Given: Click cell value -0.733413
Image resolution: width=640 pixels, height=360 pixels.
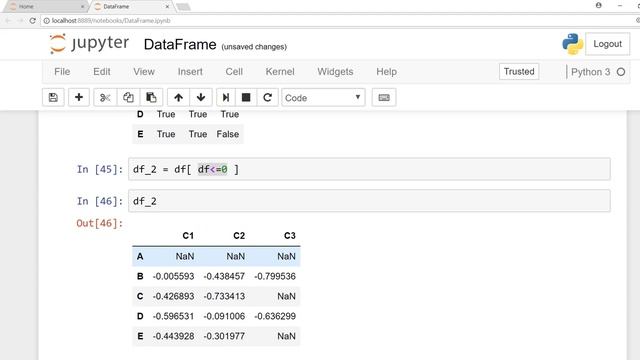Looking at the screenshot, I should (x=224, y=296).
